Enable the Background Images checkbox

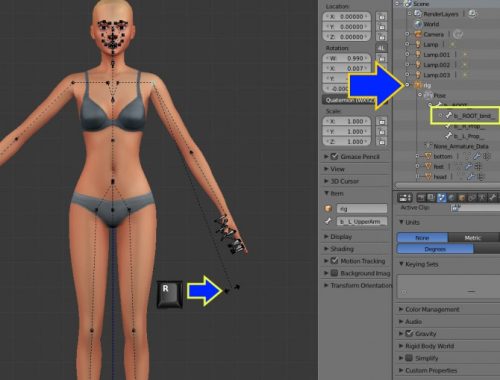click(x=334, y=273)
